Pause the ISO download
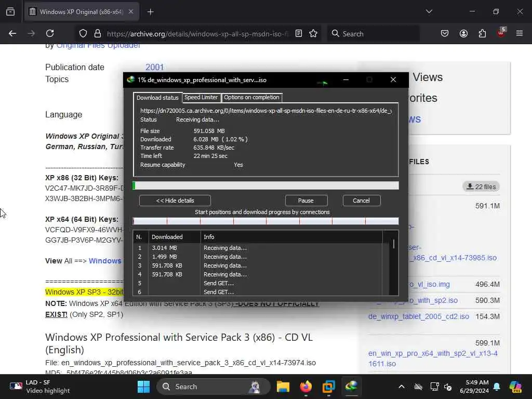The image size is (532, 399). point(305,201)
